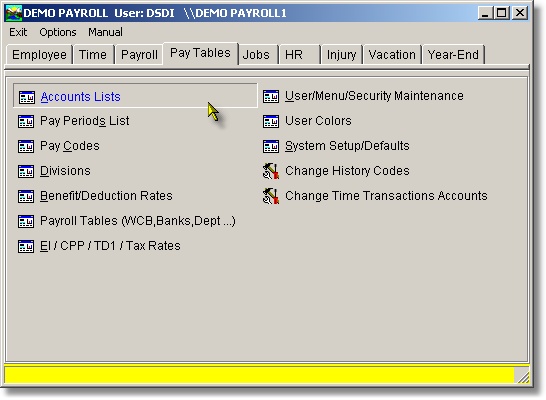Viewport: 546px width, 400px height.
Task: Click the icon next to Pay Periods List
Action: pyautogui.click(x=26, y=121)
